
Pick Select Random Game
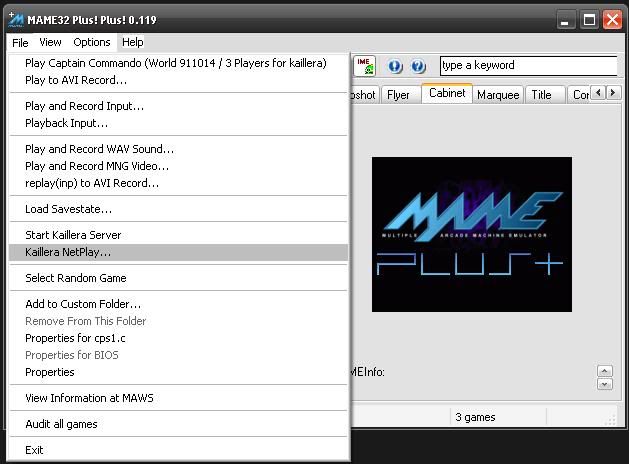pos(179,278)
